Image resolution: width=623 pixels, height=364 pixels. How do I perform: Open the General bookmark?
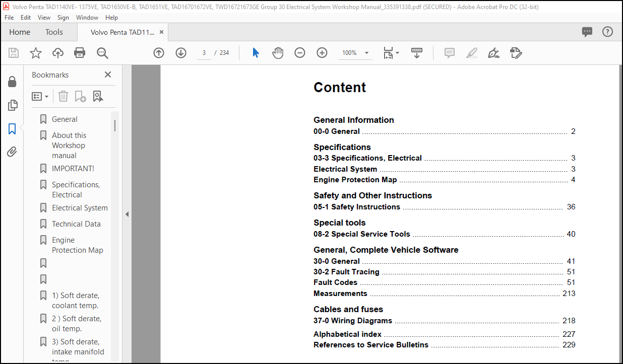coord(65,119)
